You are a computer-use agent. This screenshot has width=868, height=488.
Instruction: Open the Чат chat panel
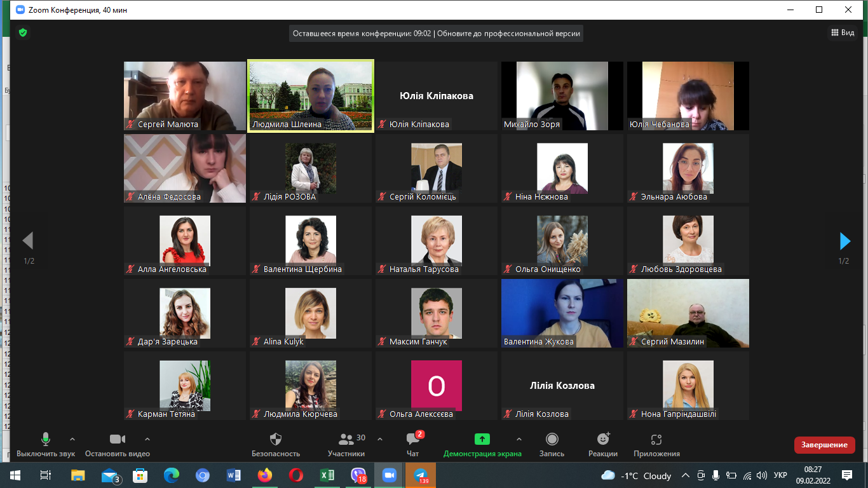(413, 444)
